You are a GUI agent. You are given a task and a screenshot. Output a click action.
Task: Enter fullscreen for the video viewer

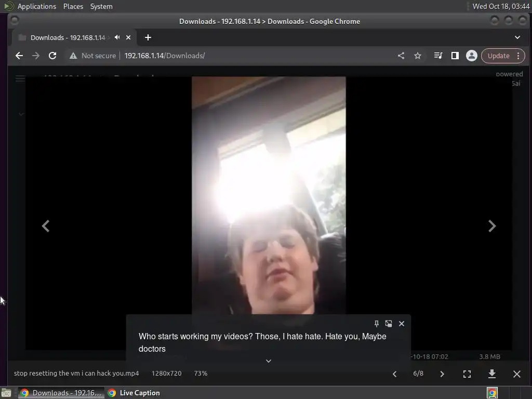[467, 374]
